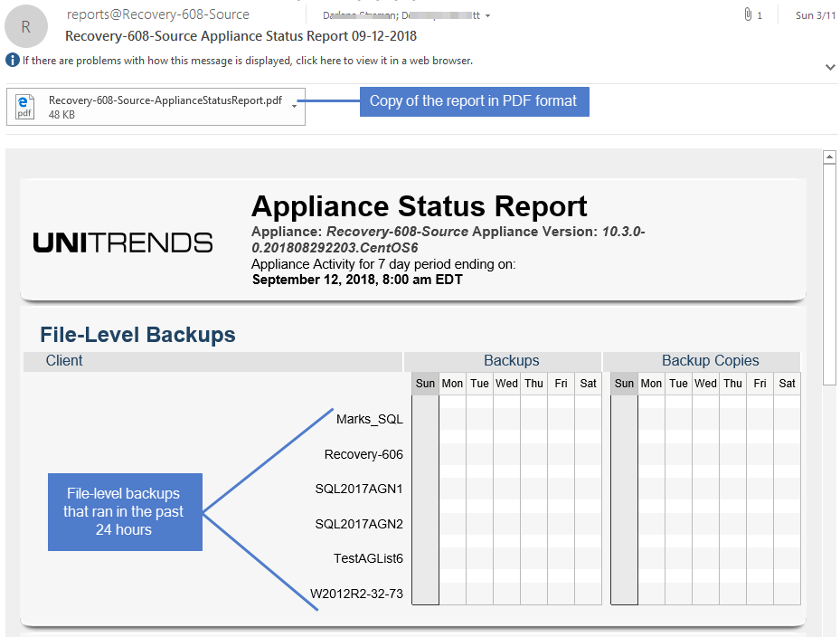Image resolution: width=840 pixels, height=637 pixels.
Task: Click the Recovery-606 client row
Action: point(363,454)
